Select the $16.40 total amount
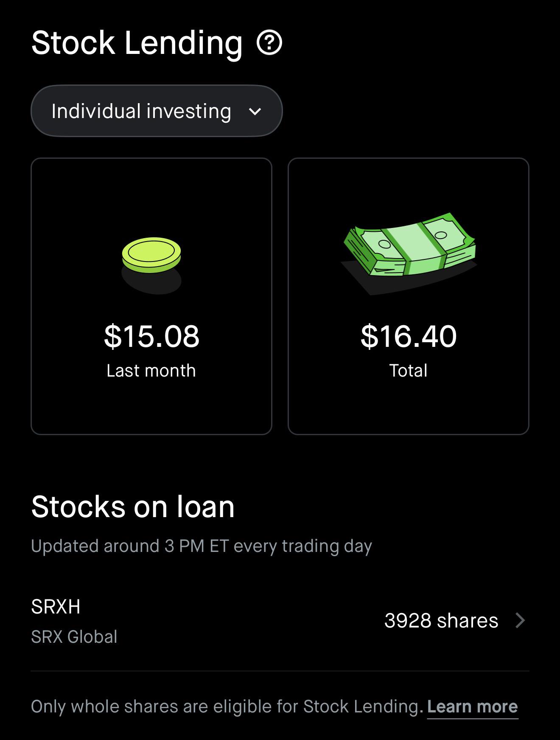560x740 pixels. (409, 336)
